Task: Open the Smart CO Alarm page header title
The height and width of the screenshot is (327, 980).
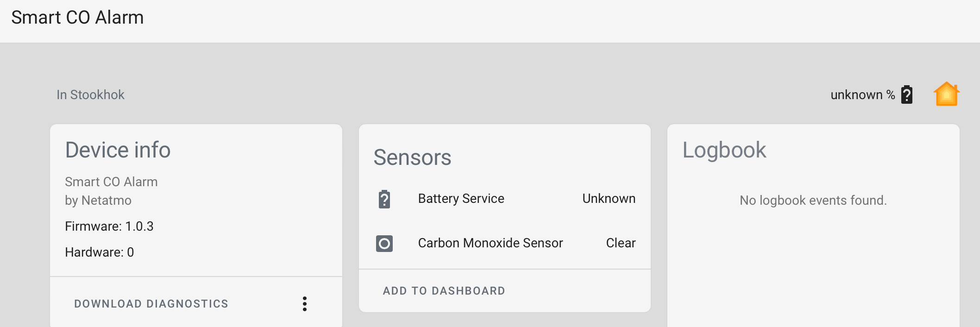Action: [x=77, y=17]
